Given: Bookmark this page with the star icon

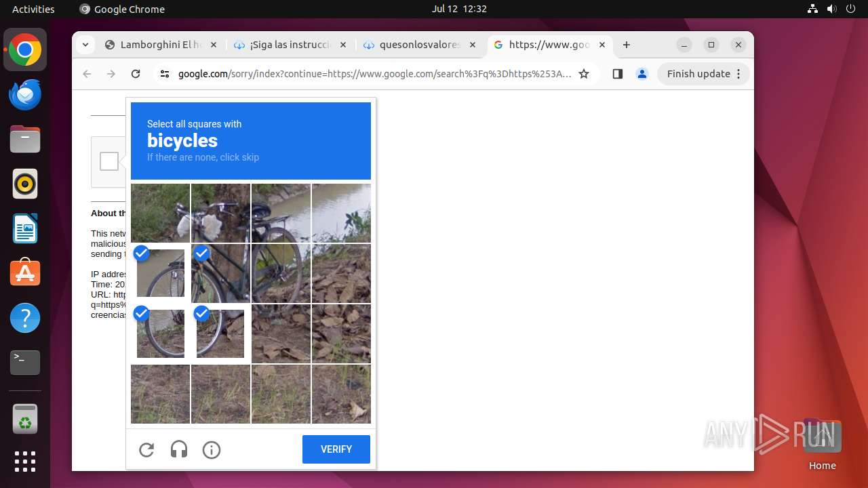Looking at the screenshot, I should click(584, 74).
